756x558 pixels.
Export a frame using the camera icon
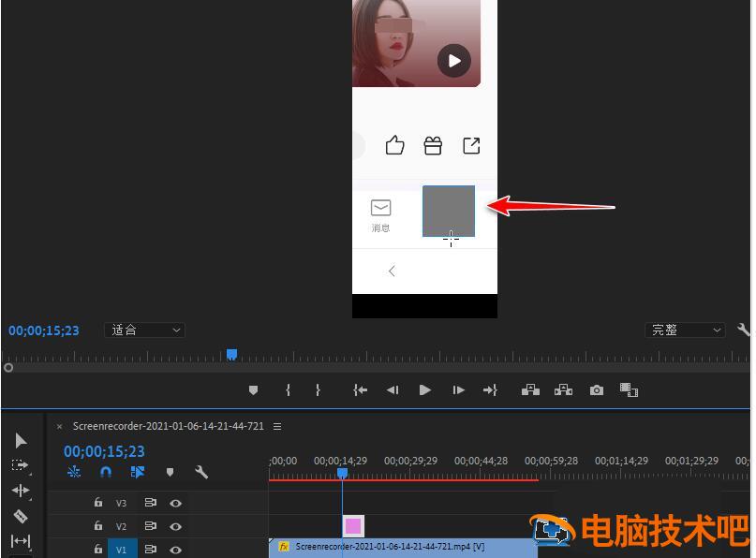597,390
